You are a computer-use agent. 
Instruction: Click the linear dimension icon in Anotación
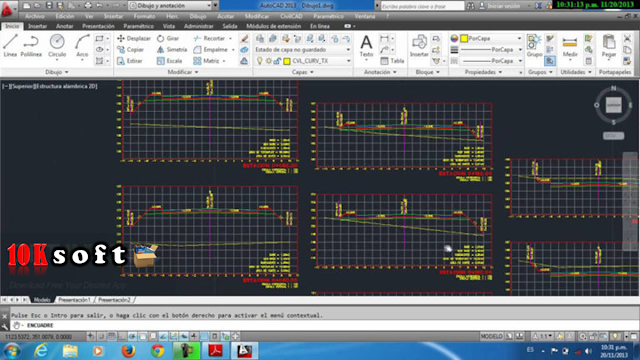[384, 38]
